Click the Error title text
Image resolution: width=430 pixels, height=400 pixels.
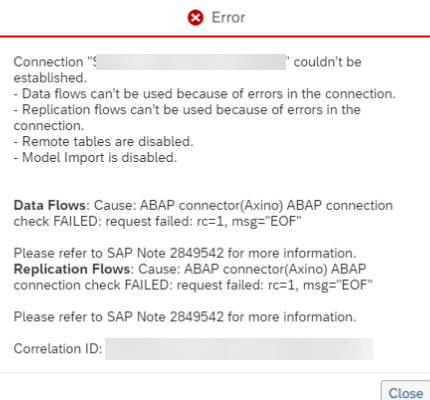[228, 18]
